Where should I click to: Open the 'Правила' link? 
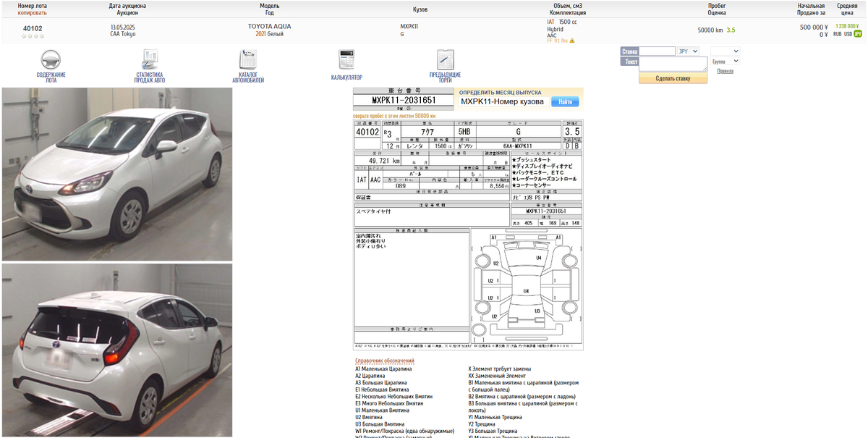tap(725, 71)
